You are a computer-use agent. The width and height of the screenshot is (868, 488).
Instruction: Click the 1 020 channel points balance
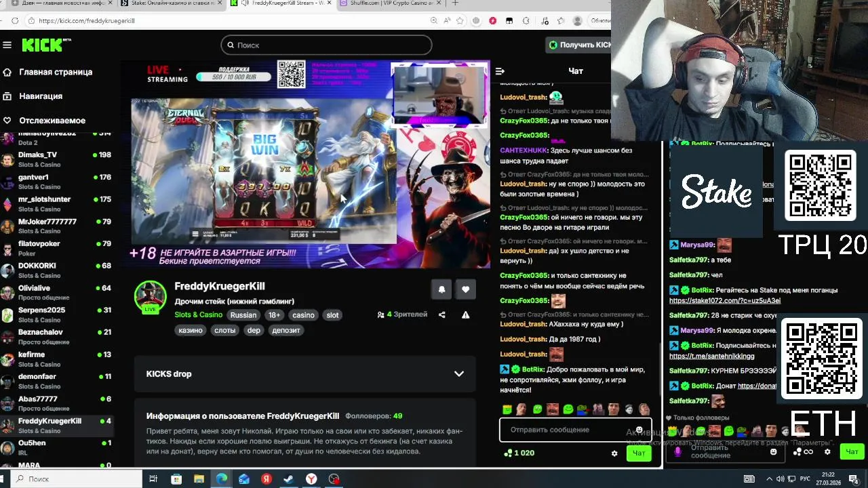tap(519, 453)
